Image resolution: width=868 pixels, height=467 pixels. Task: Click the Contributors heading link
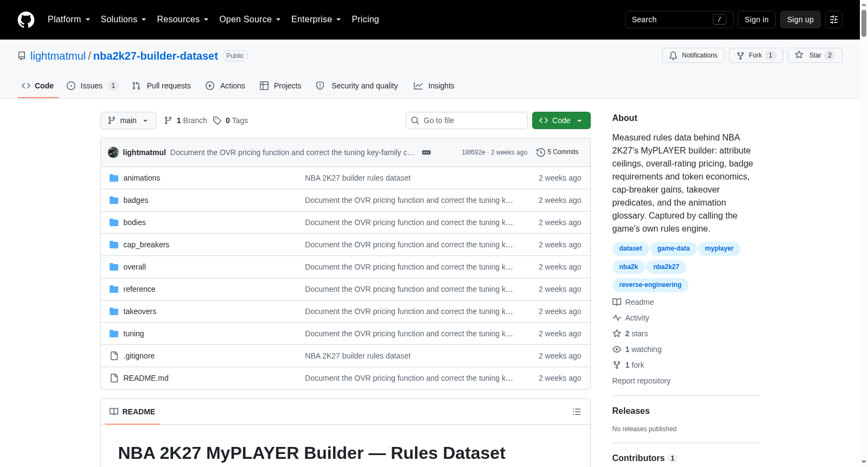click(x=645, y=458)
